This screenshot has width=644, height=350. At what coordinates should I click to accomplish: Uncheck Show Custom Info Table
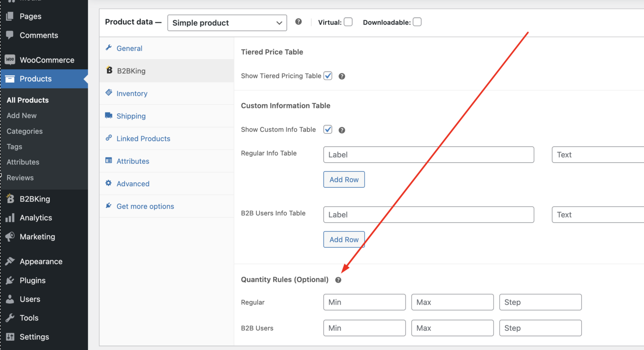point(327,129)
